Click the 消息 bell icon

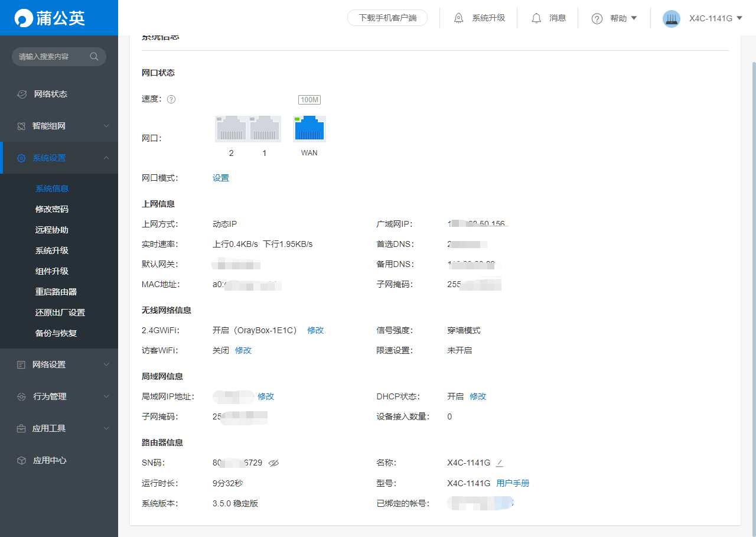536,18
